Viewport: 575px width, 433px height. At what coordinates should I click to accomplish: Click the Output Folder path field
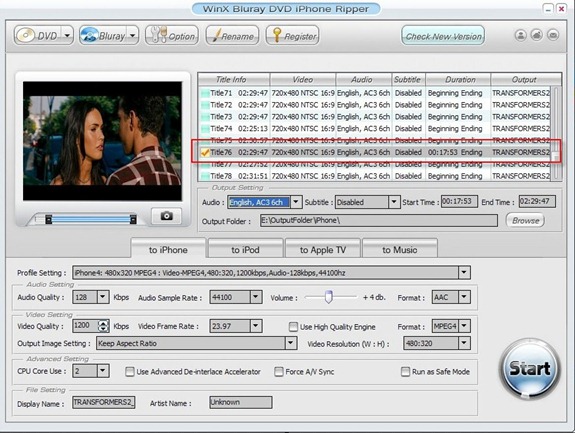tap(379, 220)
